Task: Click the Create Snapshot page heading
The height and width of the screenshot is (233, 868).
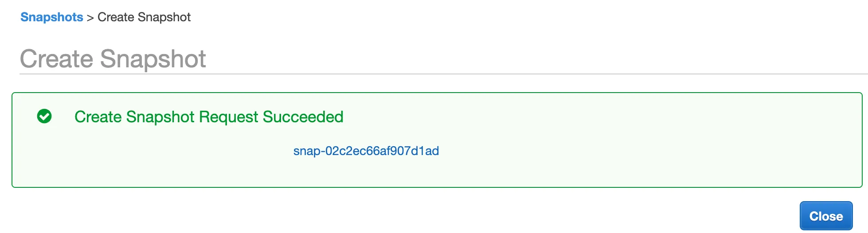Action: pos(113,59)
